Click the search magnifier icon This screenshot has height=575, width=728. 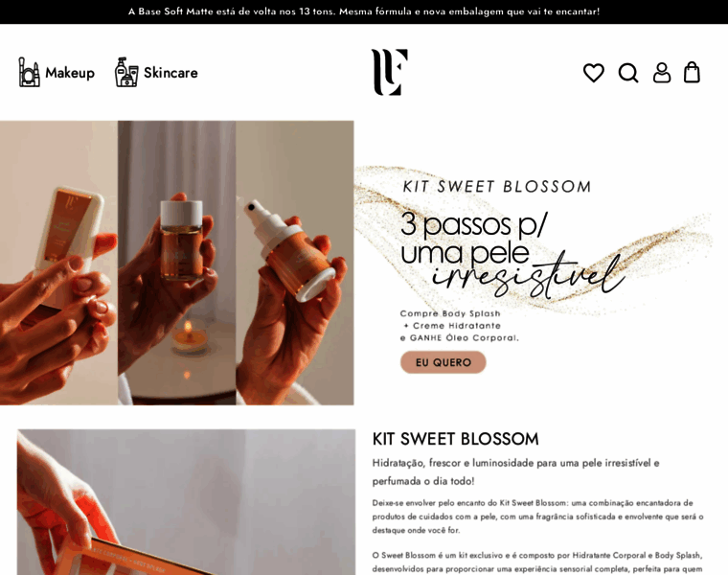[x=628, y=73]
